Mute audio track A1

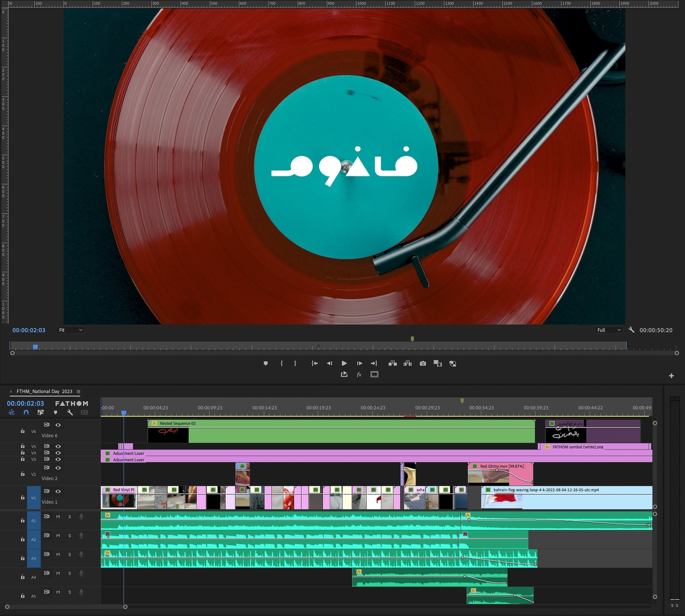(58, 517)
